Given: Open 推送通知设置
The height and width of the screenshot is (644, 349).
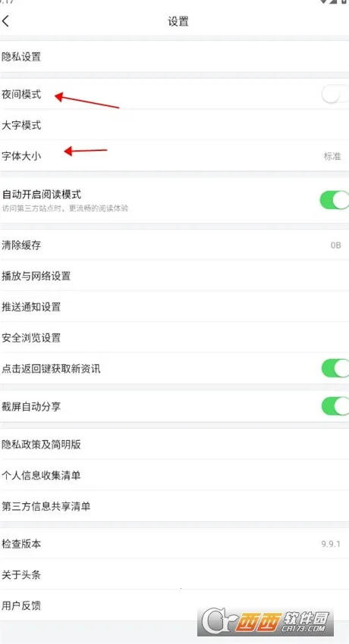Looking at the screenshot, I should tap(174, 306).
